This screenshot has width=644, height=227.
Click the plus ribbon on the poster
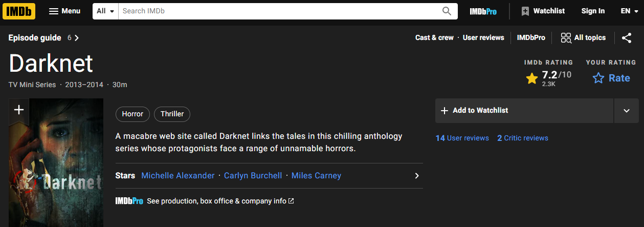[x=19, y=110]
